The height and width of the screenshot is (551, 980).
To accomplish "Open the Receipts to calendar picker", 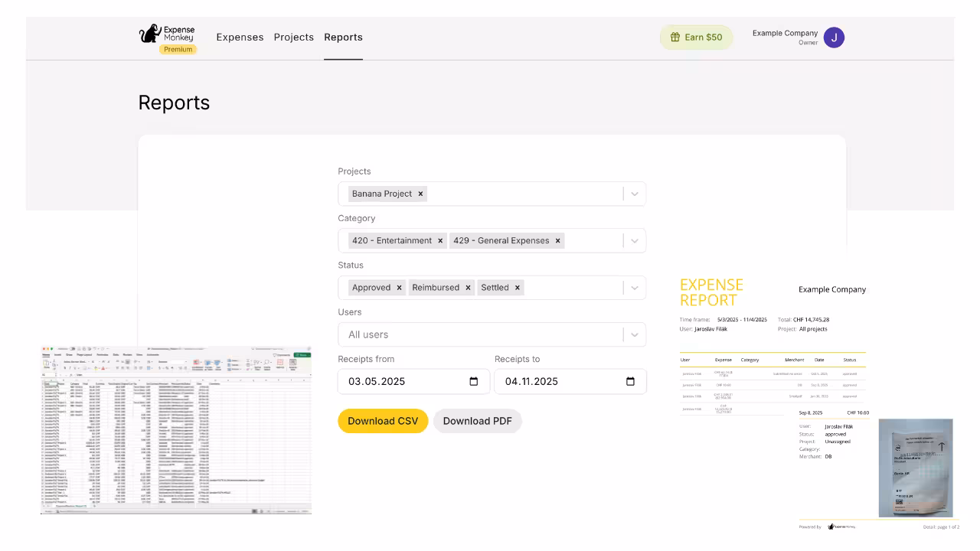I will 629,381.
